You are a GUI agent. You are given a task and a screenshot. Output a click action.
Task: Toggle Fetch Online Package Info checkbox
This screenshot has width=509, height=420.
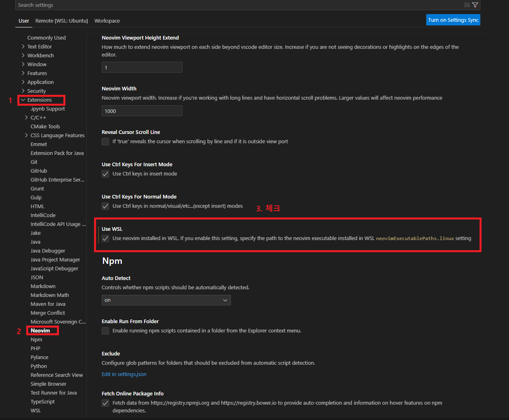(x=105, y=403)
